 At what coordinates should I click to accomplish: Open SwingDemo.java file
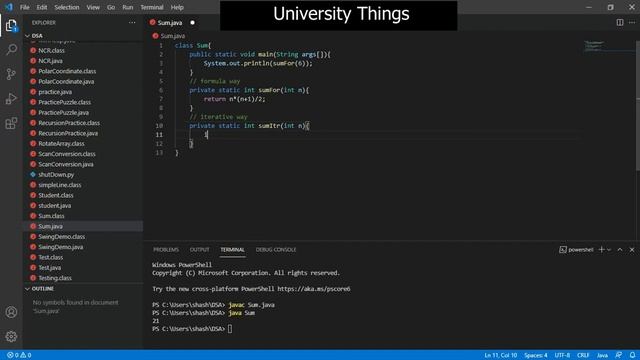tap(60, 247)
